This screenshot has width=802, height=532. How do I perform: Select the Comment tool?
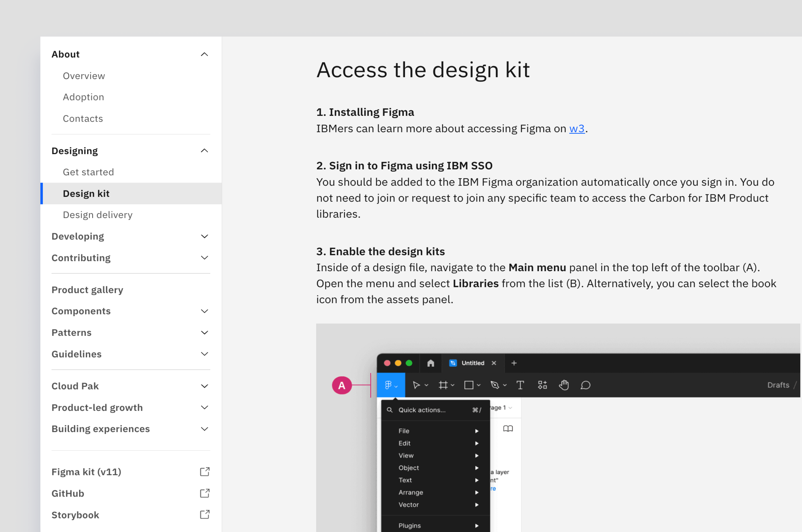click(586, 385)
